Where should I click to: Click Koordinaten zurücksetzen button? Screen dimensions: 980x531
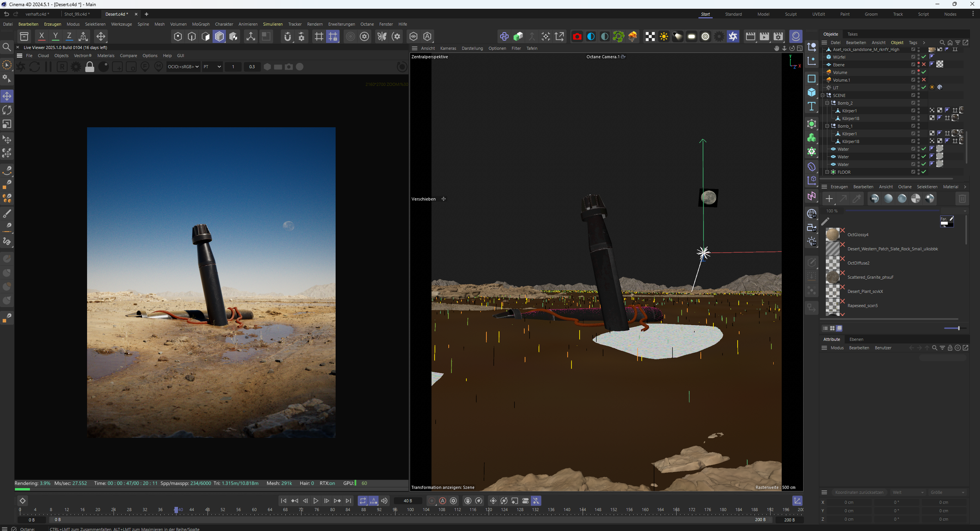pyautogui.click(x=859, y=492)
